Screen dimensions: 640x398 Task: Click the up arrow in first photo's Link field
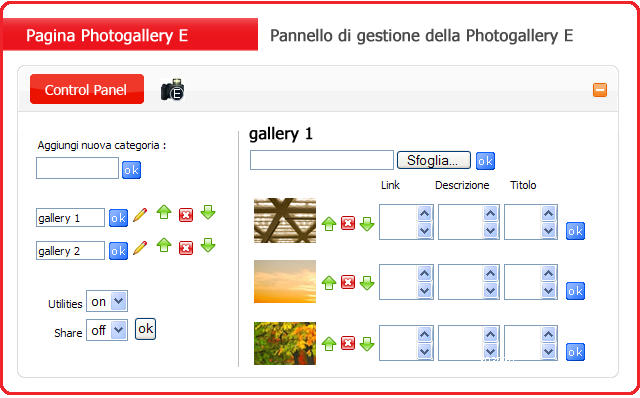pyautogui.click(x=424, y=213)
